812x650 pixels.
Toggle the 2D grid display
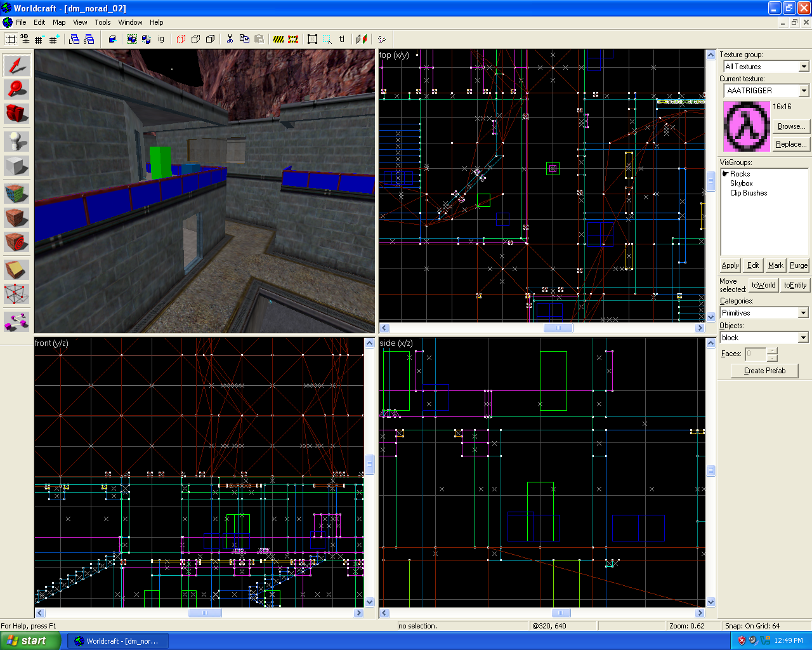(11, 39)
